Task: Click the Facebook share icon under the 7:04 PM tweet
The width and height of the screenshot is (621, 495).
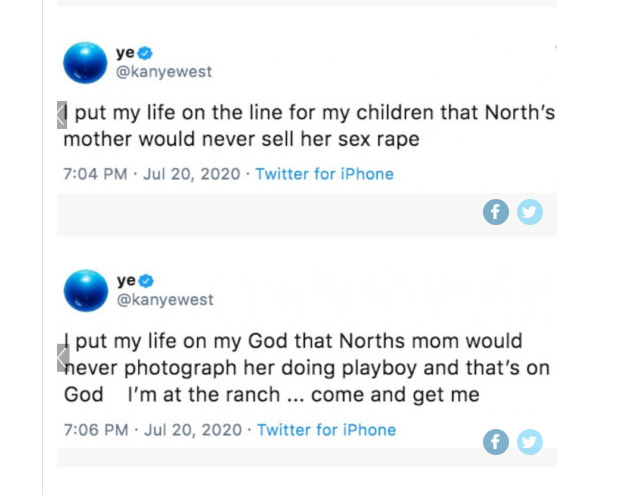Action: (496, 212)
